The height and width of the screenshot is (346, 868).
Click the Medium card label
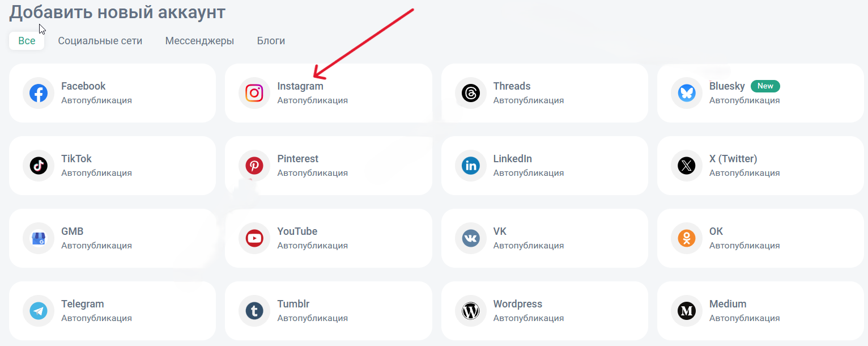727,304
